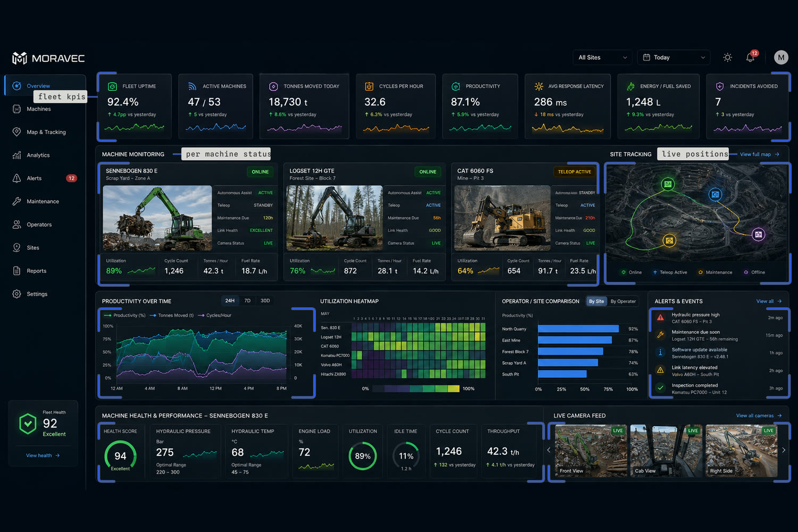Show next camera feed arrow

(x=784, y=450)
